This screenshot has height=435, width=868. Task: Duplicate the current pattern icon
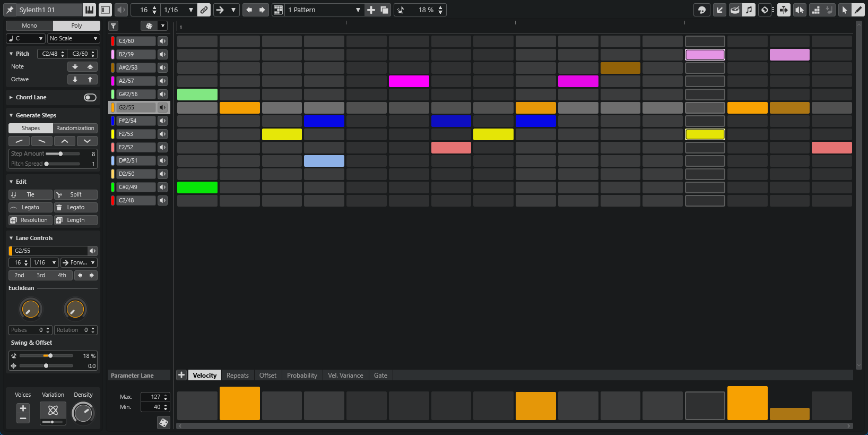[384, 10]
